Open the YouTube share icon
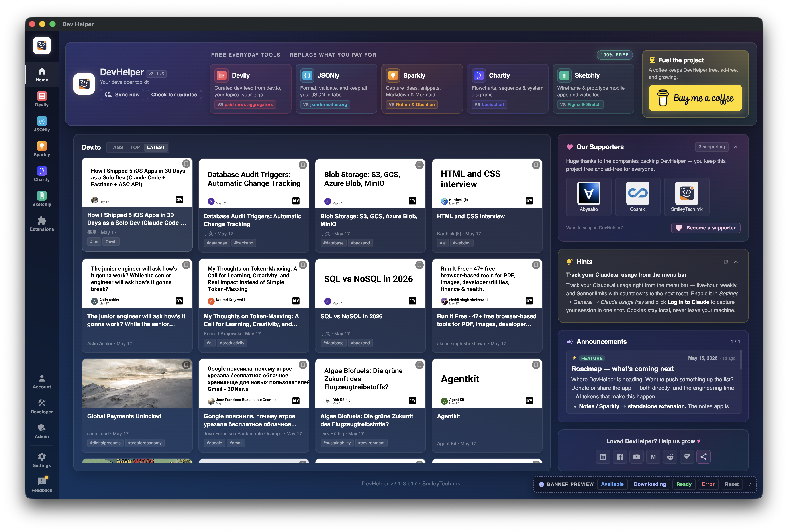 (x=636, y=457)
